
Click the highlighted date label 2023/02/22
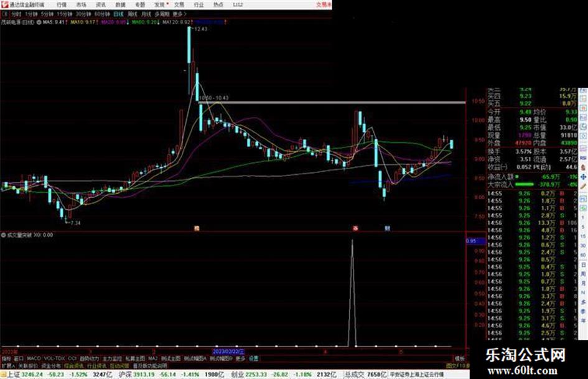(228, 352)
